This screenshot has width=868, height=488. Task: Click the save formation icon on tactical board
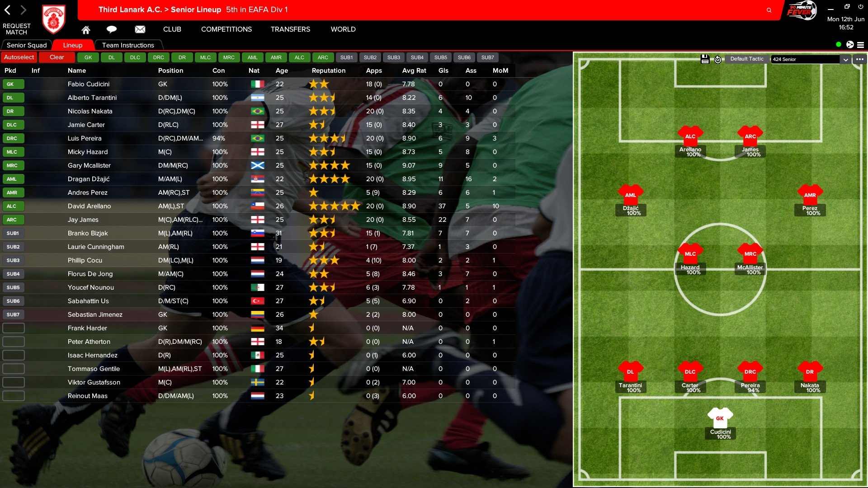pos(705,58)
